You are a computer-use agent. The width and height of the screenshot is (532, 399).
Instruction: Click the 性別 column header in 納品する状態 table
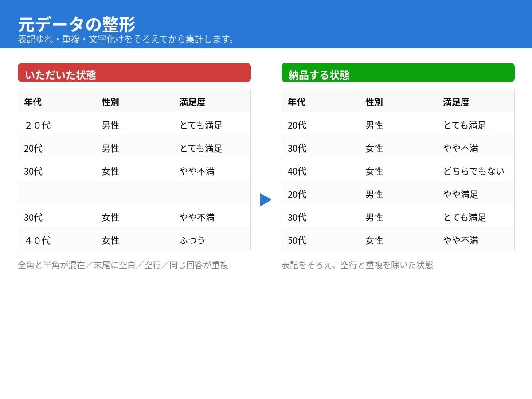374,102
